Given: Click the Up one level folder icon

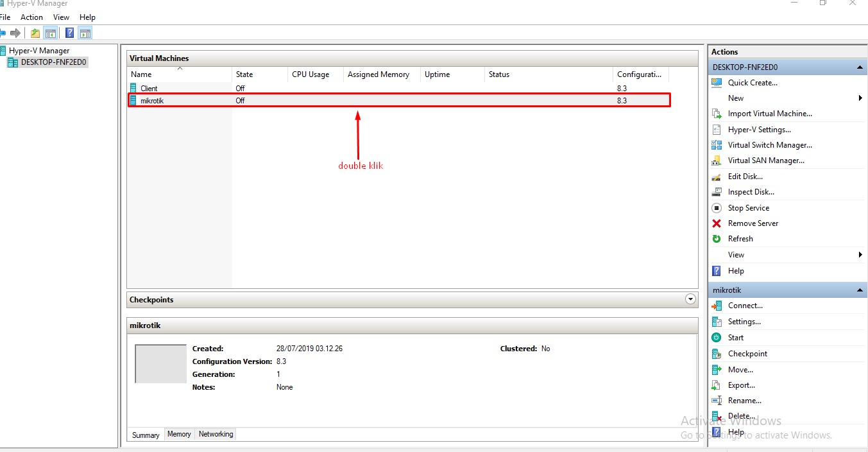Looking at the screenshot, I should click(35, 33).
